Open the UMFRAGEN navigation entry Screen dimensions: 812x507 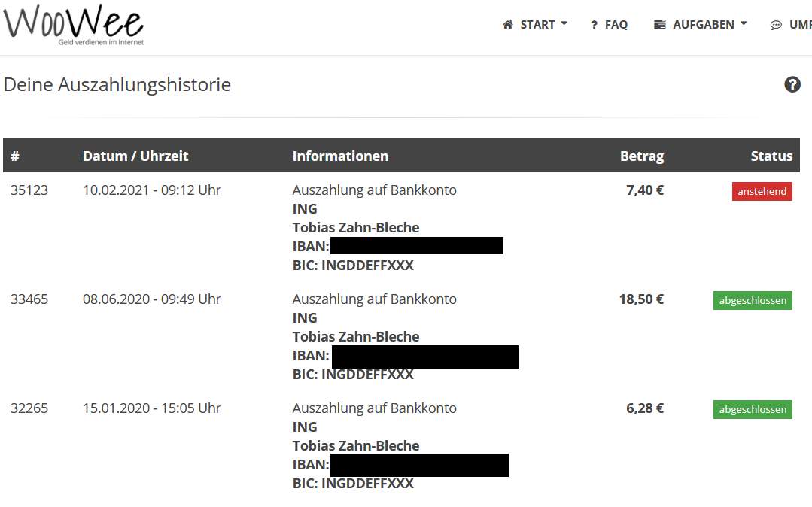tap(800, 24)
